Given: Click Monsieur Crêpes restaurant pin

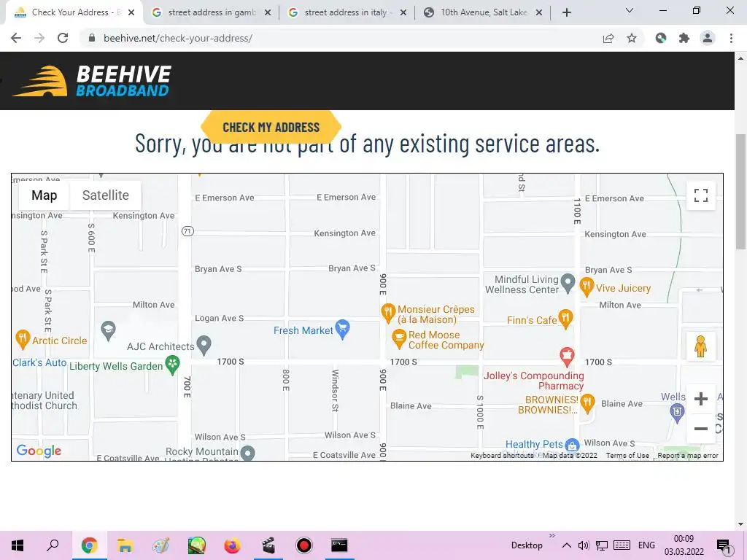Looking at the screenshot, I should point(388,312).
